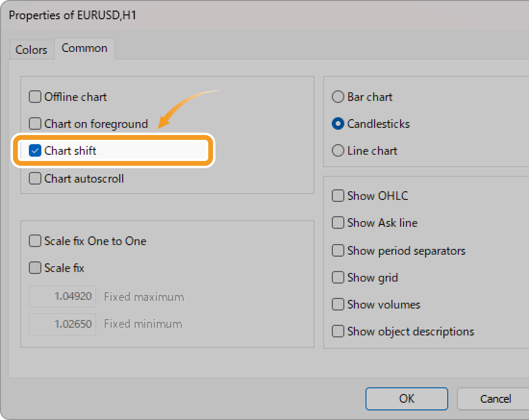The height and width of the screenshot is (420, 529).
Task: Enable Chart on foreground
Action: (35, 124)
